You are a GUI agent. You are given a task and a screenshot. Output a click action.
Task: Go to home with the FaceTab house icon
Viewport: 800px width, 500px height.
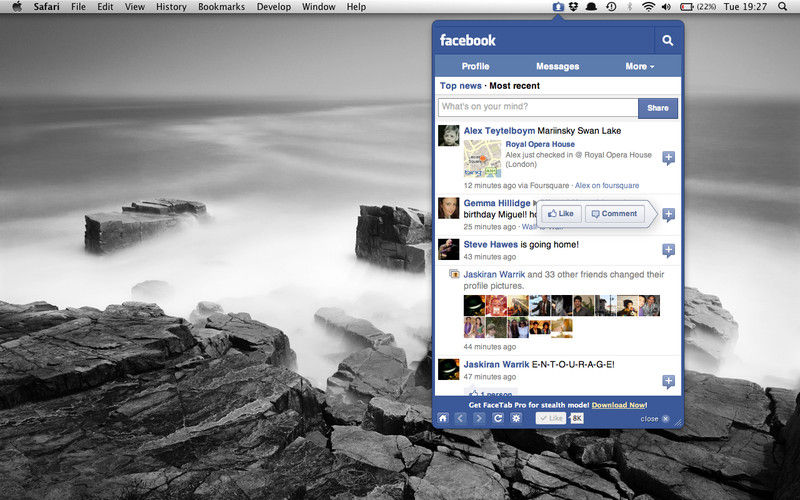coord(443,418)
